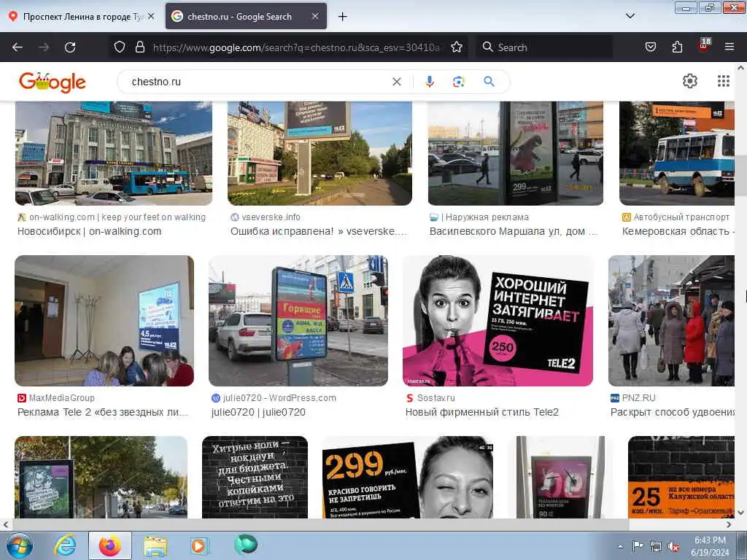Image resolution: width=747 pixels, height=560 pixels.
Task: Click on-walking.com source label
Action: click(117, 217)
